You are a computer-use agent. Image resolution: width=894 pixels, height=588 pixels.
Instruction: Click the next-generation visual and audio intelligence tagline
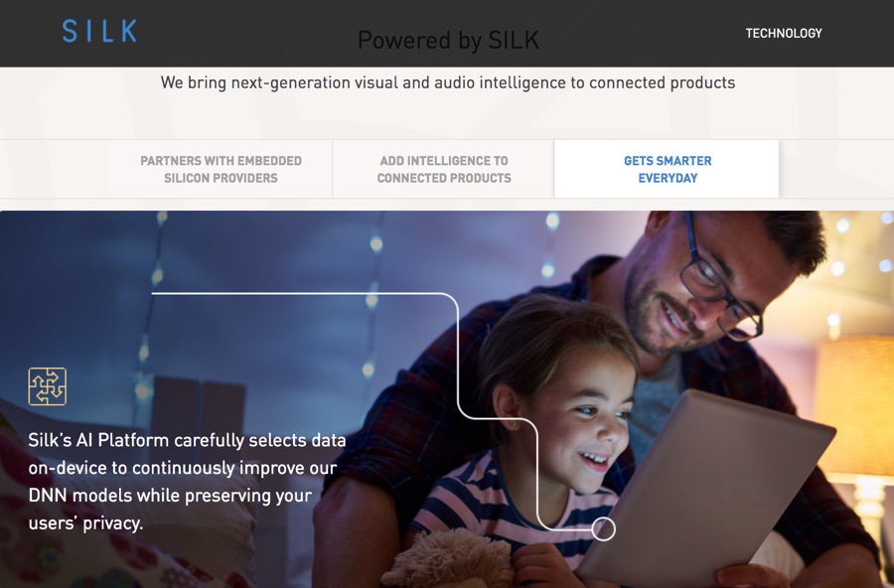tap(448, 82)
